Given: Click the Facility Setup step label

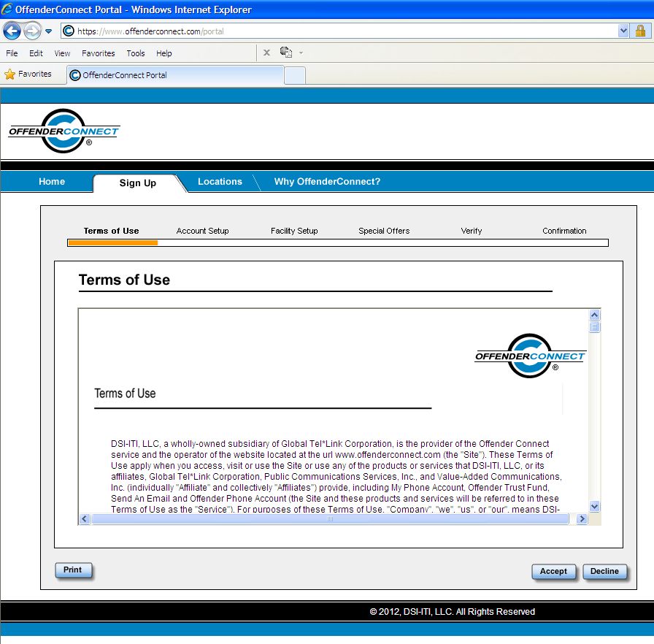Looking at the screenshot, I should [x=294, y=231].
